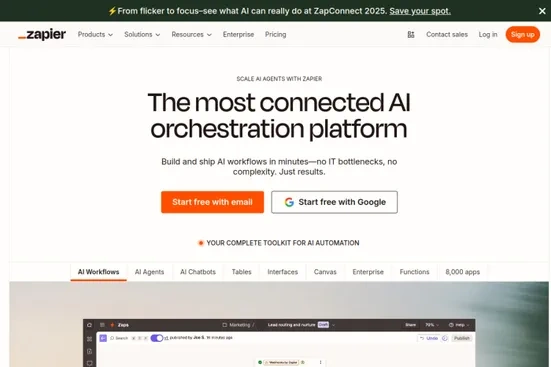551x367 pixels.
Task: Click the Help icon in the editor preview
Action: tap(451, 325)
